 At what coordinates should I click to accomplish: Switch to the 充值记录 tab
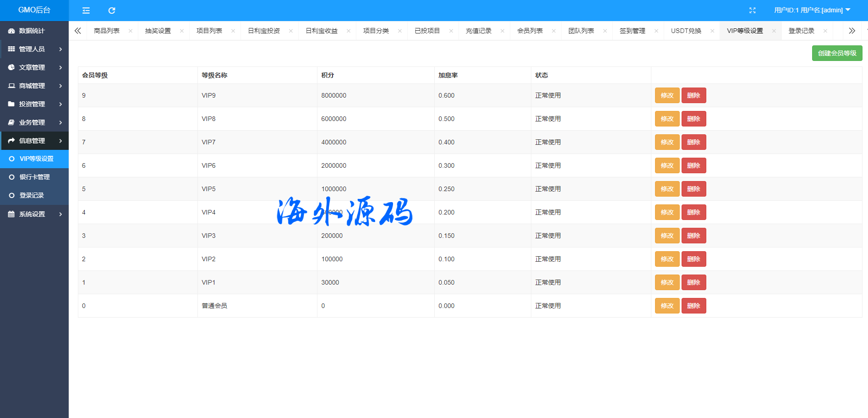pos(478,31)
